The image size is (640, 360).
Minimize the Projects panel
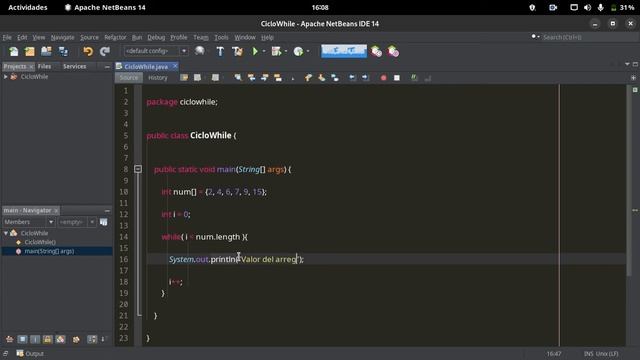(107, 67)
